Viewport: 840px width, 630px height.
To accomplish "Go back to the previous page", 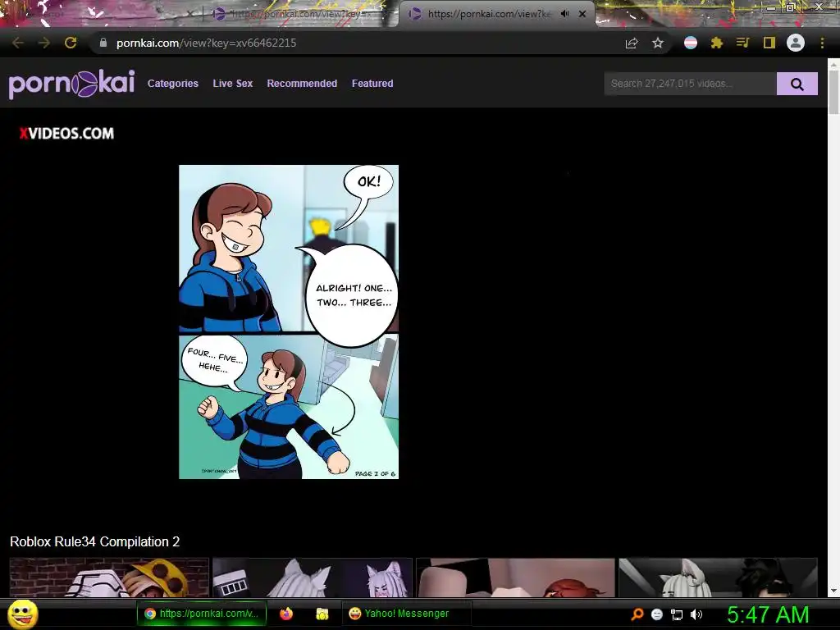I will click(x=18, y=43).
